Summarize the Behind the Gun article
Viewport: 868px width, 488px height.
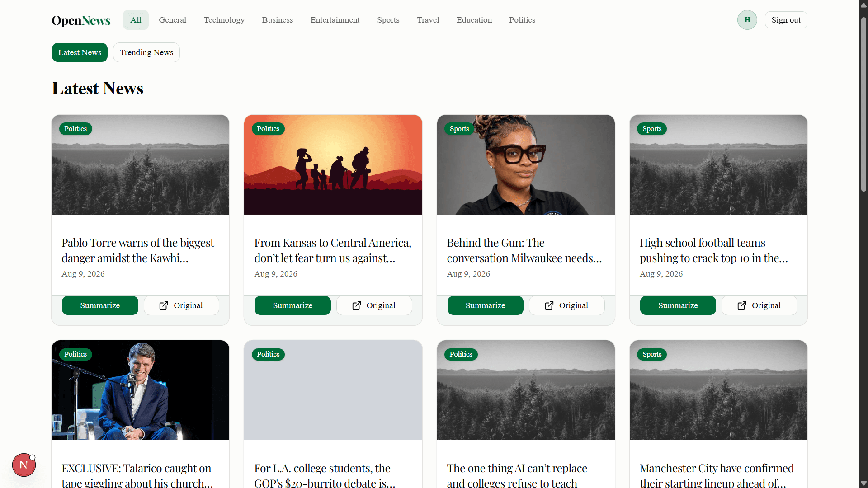click(485, 305)
